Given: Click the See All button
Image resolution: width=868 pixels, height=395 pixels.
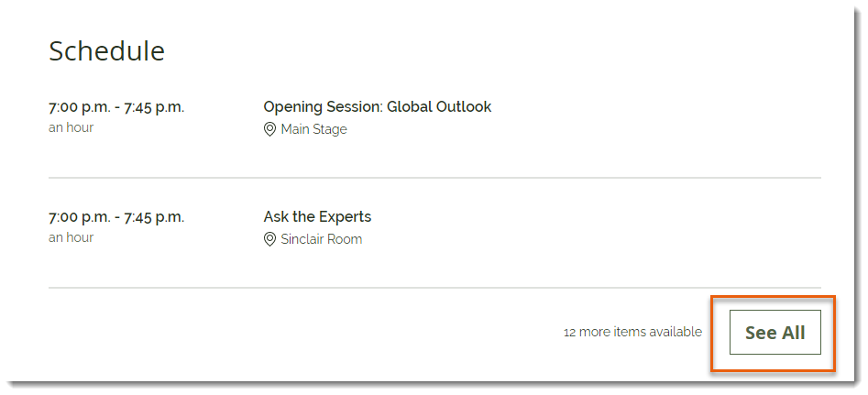Looking at the screenshot, I should click(775, 332).
